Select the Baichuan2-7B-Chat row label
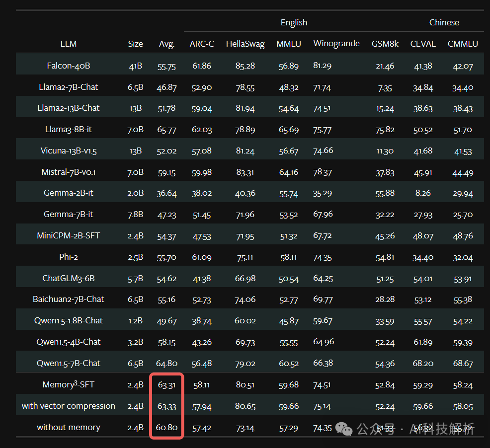The width and height of the screenshot is (490, 448). tap(69, 299)
